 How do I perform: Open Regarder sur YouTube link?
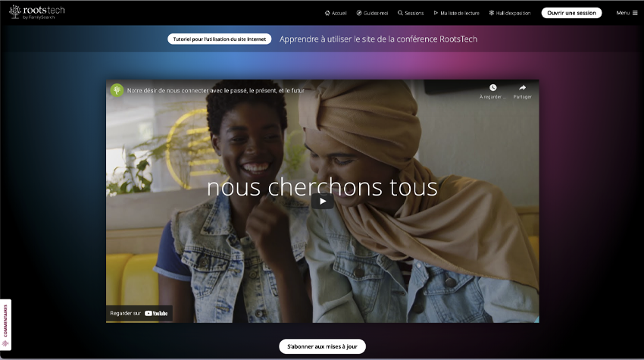pyautogui.click(x=139, y=313)
